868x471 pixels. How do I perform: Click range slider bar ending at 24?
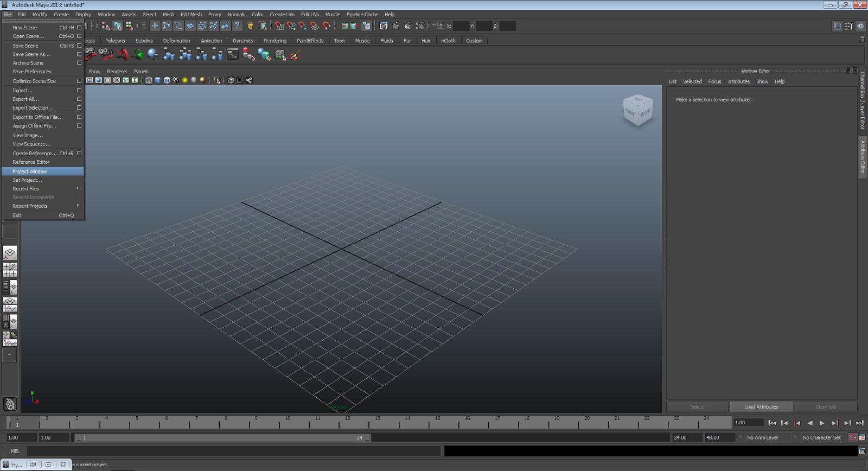(223, 437)
